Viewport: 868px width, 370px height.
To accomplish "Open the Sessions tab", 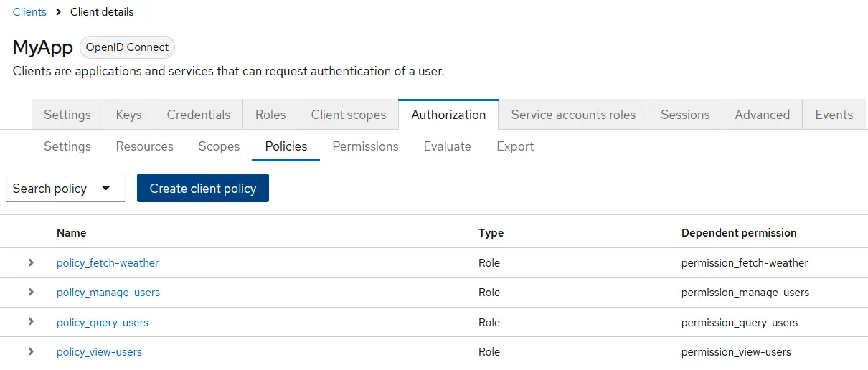I will click(x=685, y=115).
